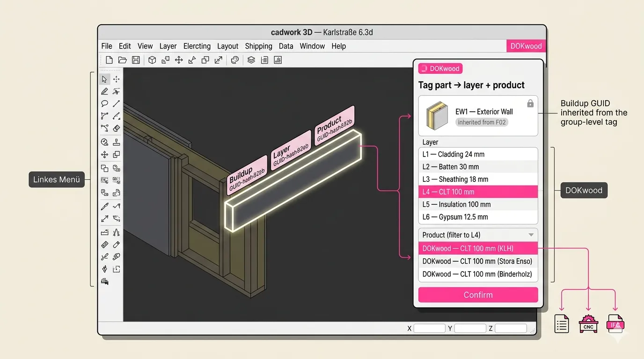This screenshot has width=644, height=359.
Task: Open the Edit menu
Action: (x=125, y=46)
